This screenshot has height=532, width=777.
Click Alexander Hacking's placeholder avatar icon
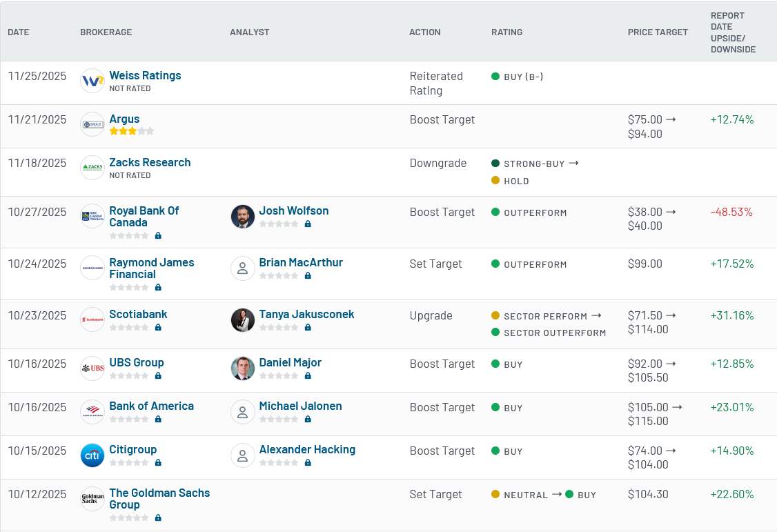243,455
